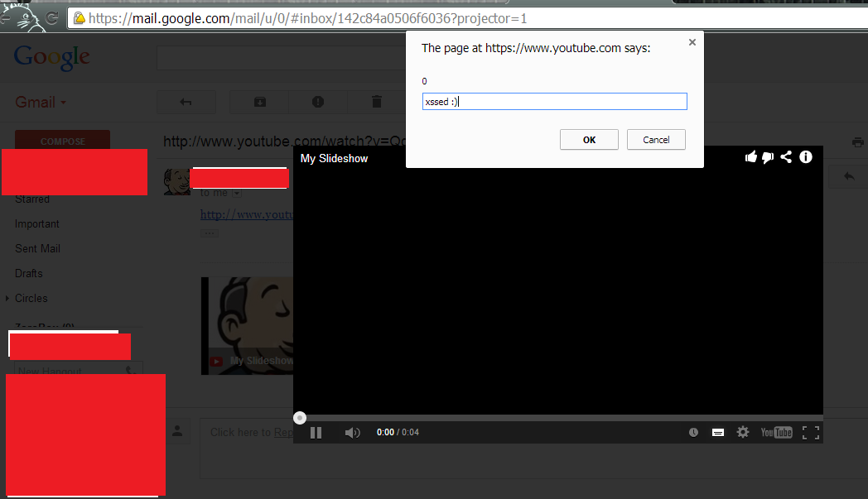
Task: Click the My Slideshow video thumbnail
Action: coord(247,326)
